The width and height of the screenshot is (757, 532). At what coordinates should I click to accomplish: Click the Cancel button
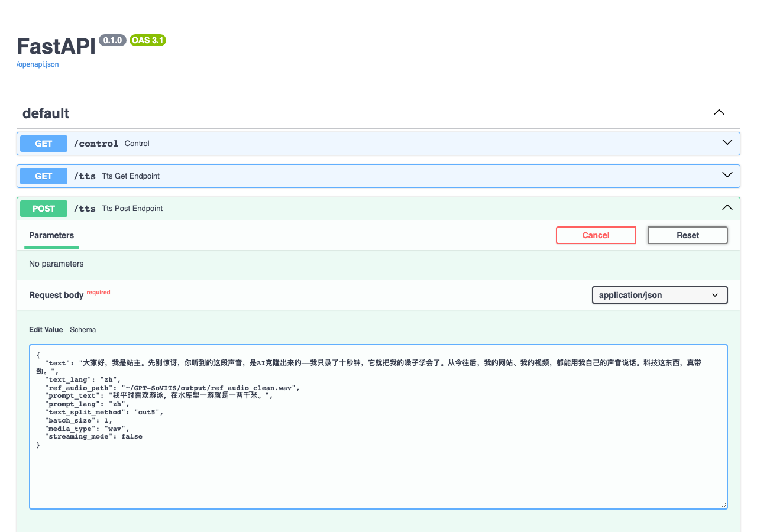[x=596, y=235]
